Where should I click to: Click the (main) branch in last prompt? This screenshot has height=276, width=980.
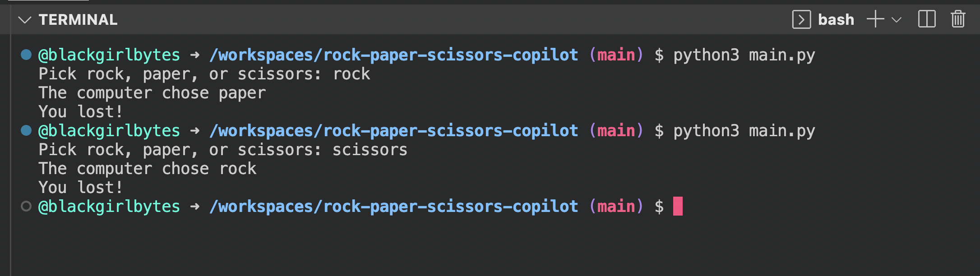[x=616, y=207]
